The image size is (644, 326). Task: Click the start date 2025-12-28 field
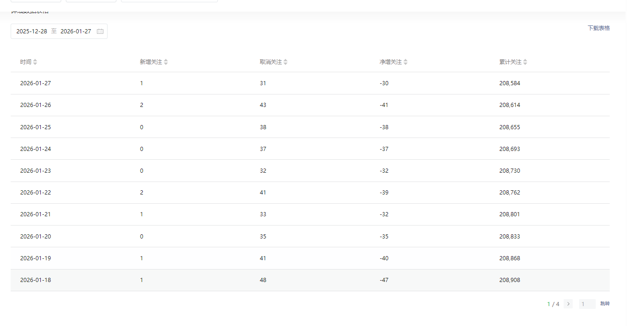click(x=32, y=31)
